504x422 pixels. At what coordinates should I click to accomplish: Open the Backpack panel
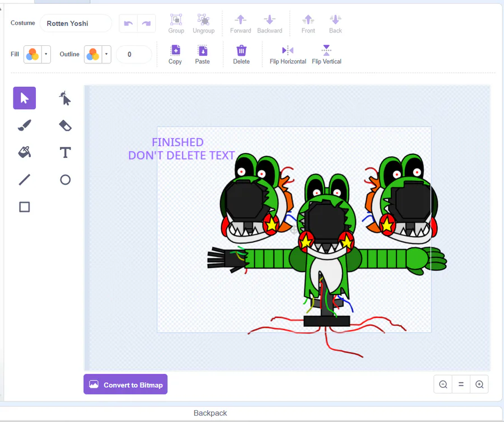click(x=210, y=413)
